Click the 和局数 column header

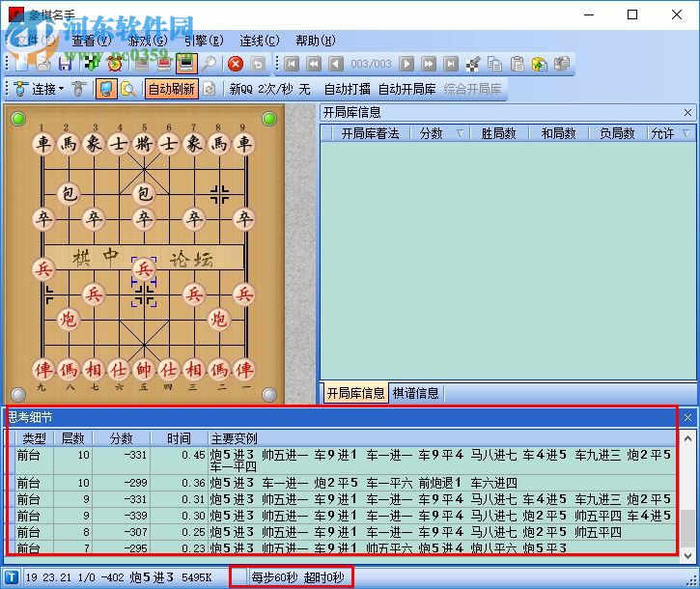pos(558,133)
